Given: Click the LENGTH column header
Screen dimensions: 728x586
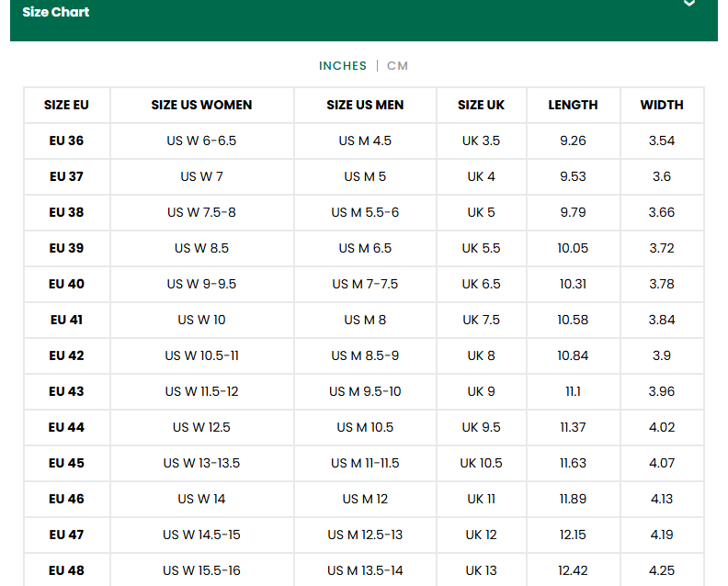Looking at the screenshot, I should pos(573,105).
